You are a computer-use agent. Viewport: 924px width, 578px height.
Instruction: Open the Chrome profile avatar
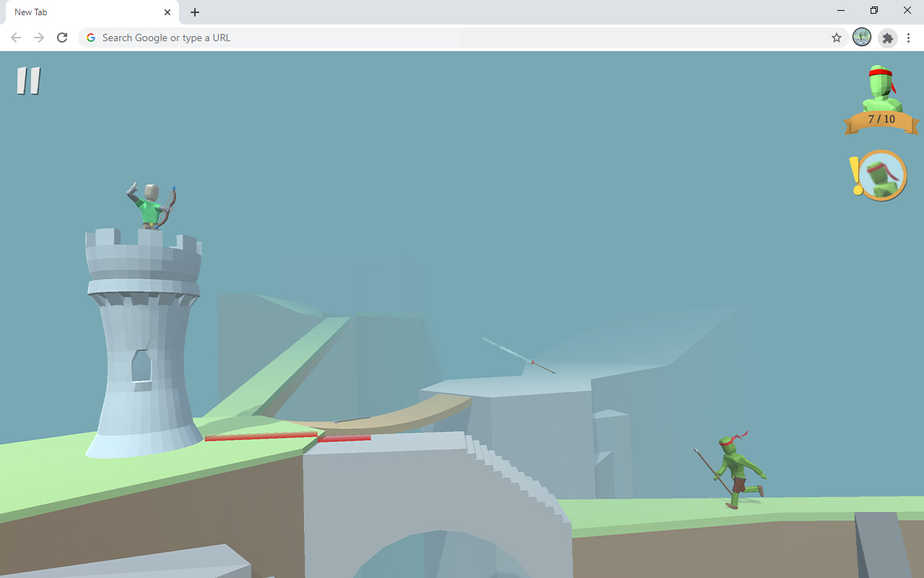click(862, 38)
